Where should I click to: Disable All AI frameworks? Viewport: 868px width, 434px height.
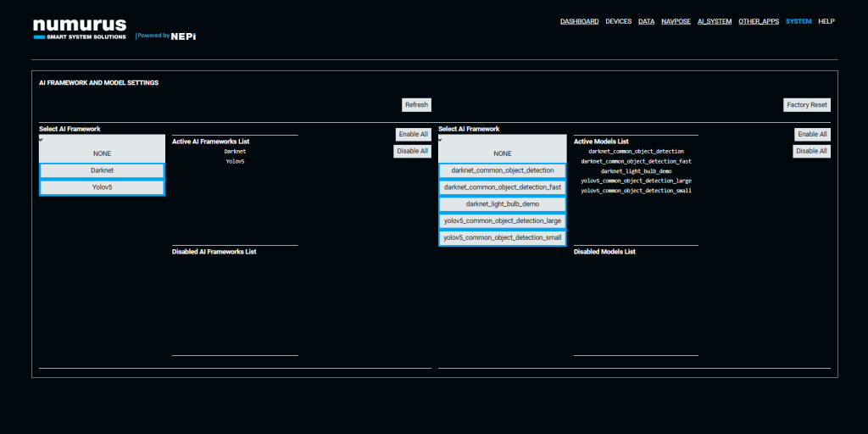(x=412, y=152)
